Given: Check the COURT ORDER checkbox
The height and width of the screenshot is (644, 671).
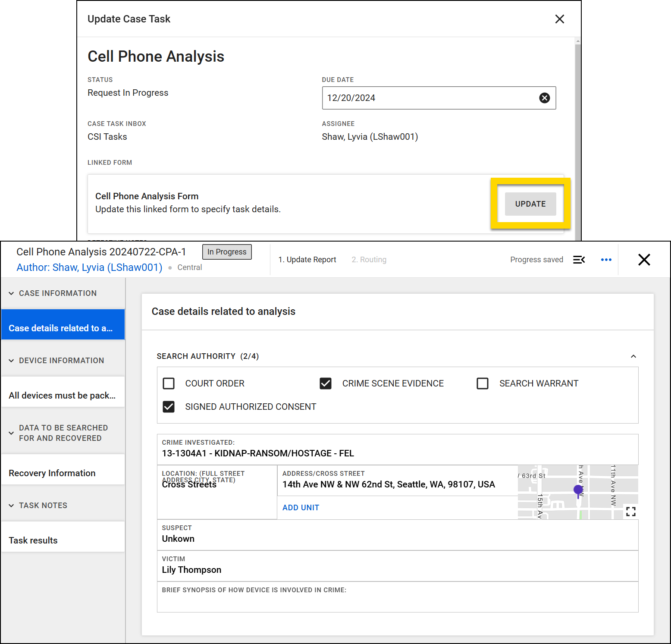Looking at the screenshot, I should point(169,383).
